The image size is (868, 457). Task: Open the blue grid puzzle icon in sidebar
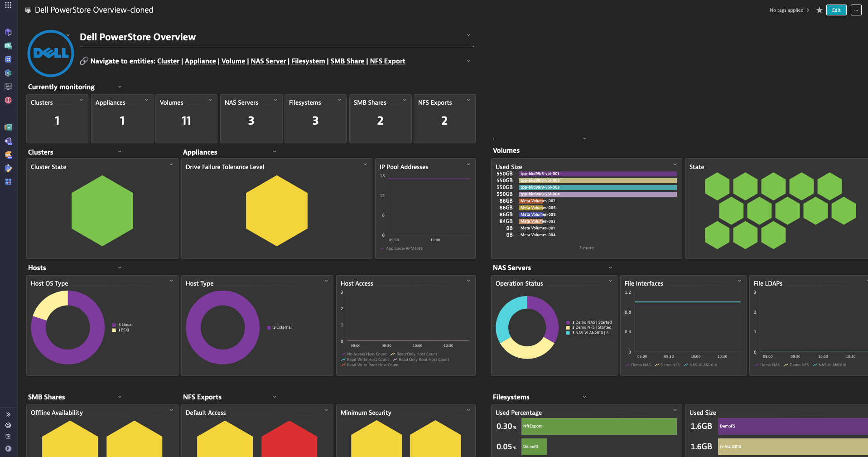click(8, 182)
